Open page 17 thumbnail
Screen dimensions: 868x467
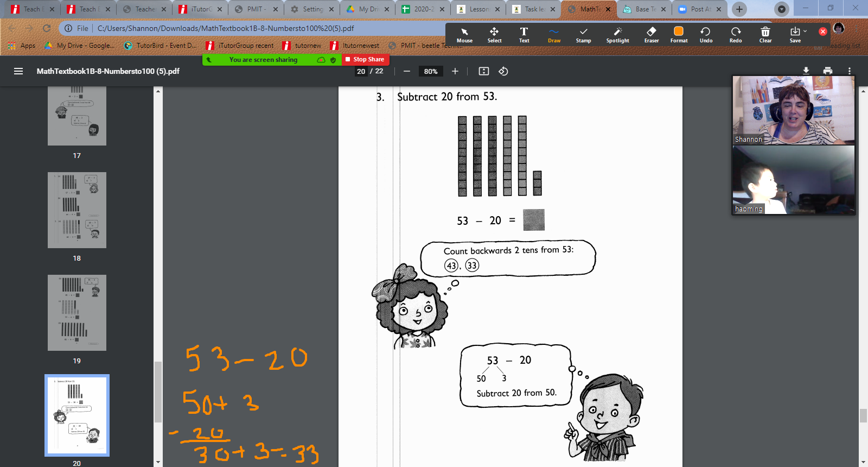pos(77,116)
